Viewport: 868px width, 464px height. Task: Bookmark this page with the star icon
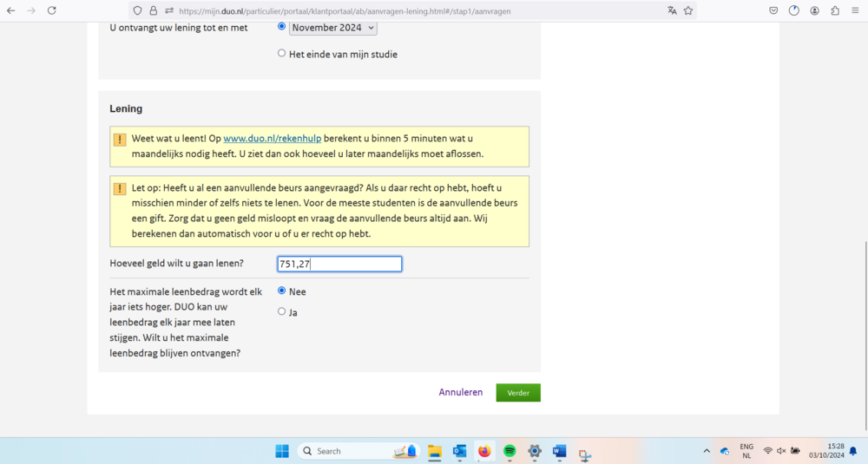point(688,10)
